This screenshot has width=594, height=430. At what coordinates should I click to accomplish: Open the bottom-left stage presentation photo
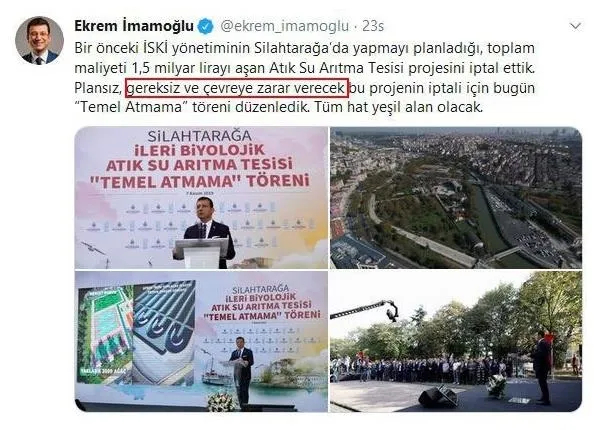[201, 341]
